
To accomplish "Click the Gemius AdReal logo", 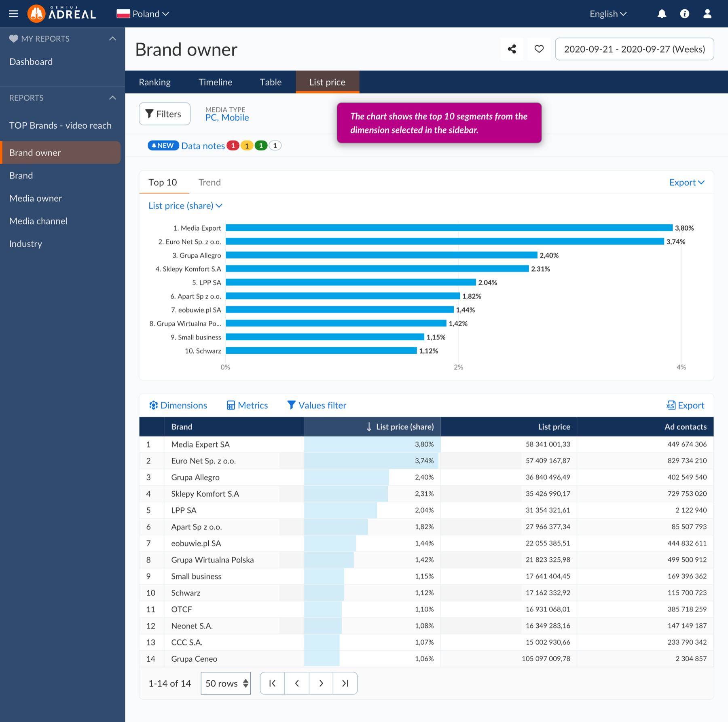I will coord(61,13).
